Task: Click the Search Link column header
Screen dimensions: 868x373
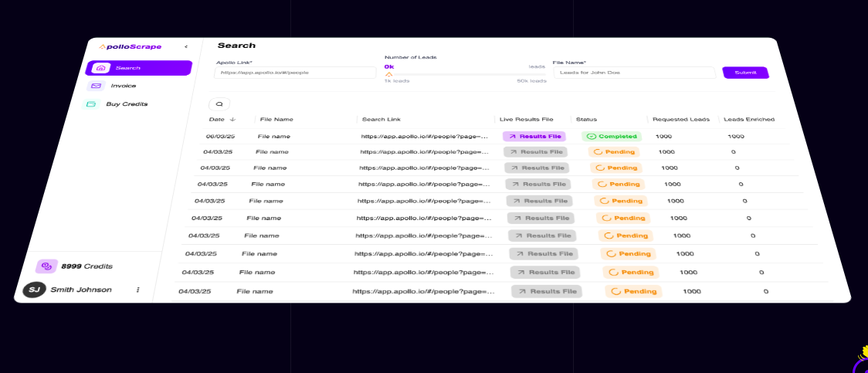Action: tap(381, 119)
